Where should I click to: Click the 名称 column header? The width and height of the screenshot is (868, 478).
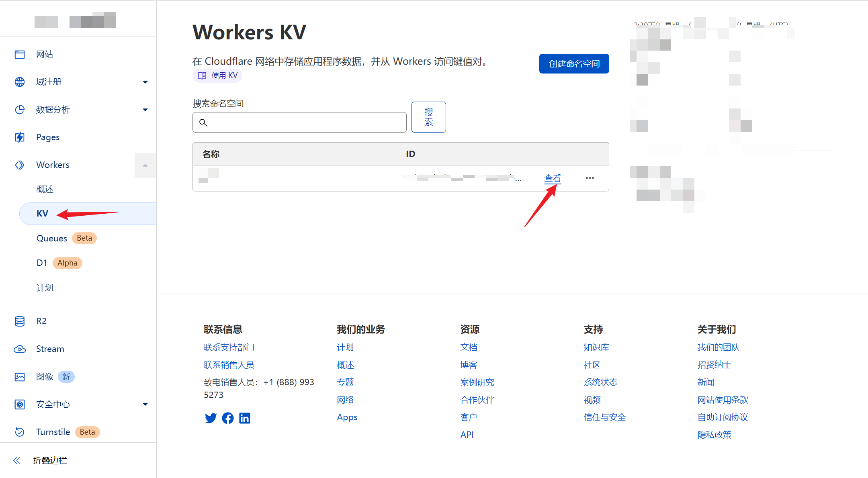(211, 154)
